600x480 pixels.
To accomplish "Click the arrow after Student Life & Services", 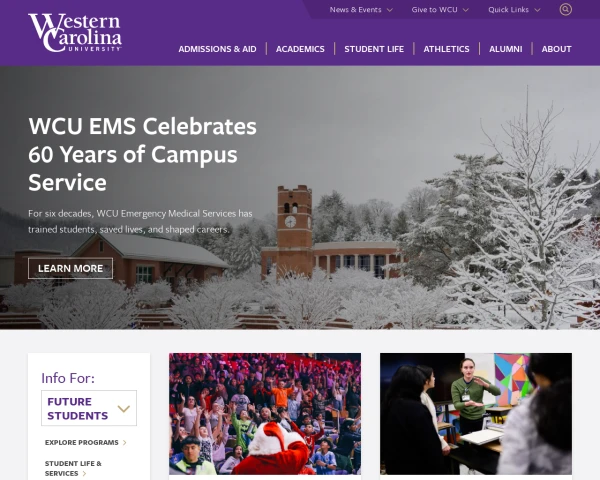I will 84,474.
